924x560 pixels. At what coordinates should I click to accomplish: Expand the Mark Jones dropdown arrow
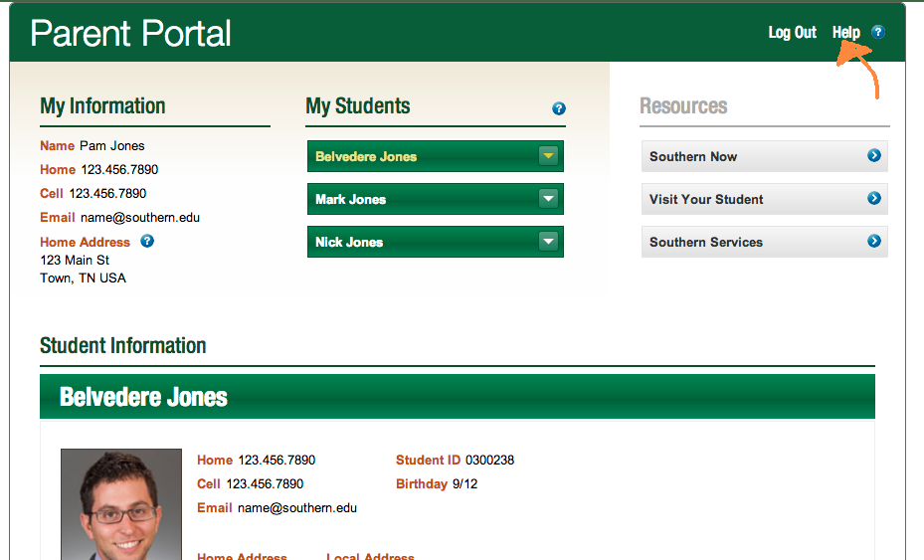tap(548, 199)
